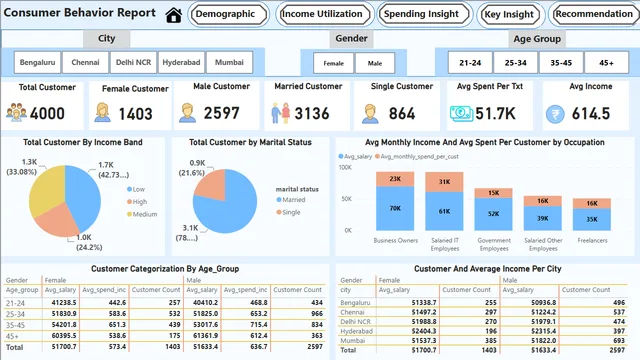Select the blue Low slice in income pie
The image size is (640, 360).
click(x=84, y=196)
